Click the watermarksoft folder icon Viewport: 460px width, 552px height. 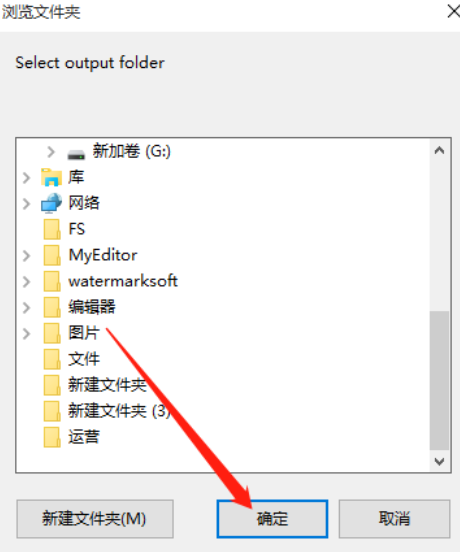tap(52, 281)
